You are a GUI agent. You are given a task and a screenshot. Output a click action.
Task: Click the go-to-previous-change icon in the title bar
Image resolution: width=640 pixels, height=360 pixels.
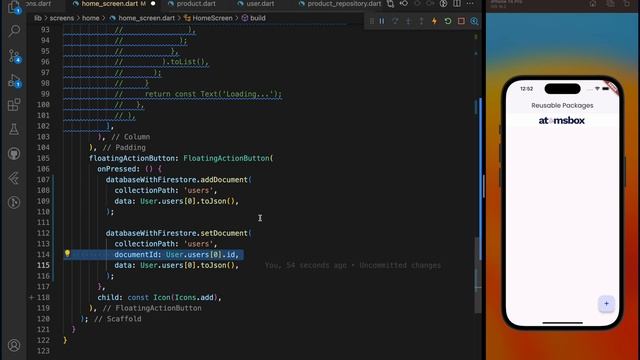click(x=404, y=4)
